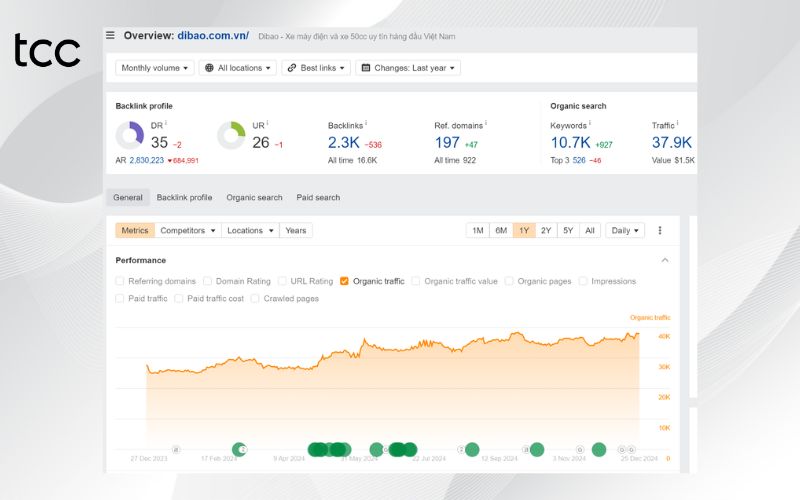Click the green marker before 3 Nov 2024
800x500 pixels.
[x=537, y=449]
